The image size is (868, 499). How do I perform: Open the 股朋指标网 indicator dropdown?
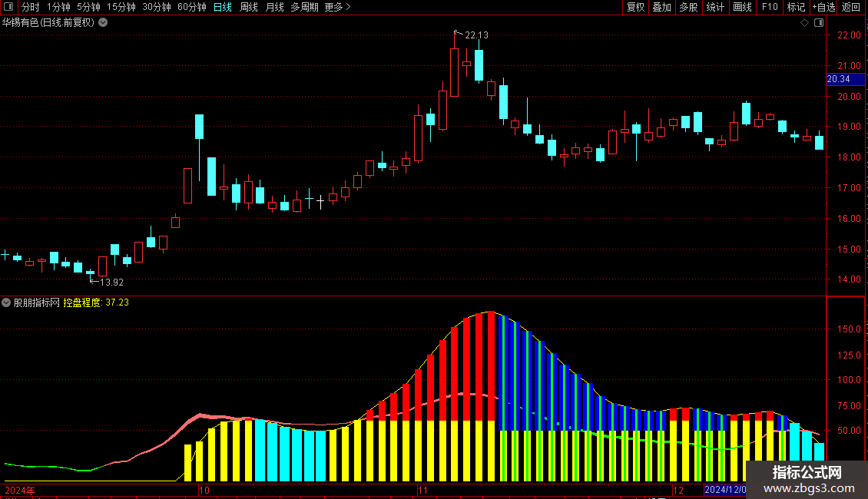coord(6,302)
